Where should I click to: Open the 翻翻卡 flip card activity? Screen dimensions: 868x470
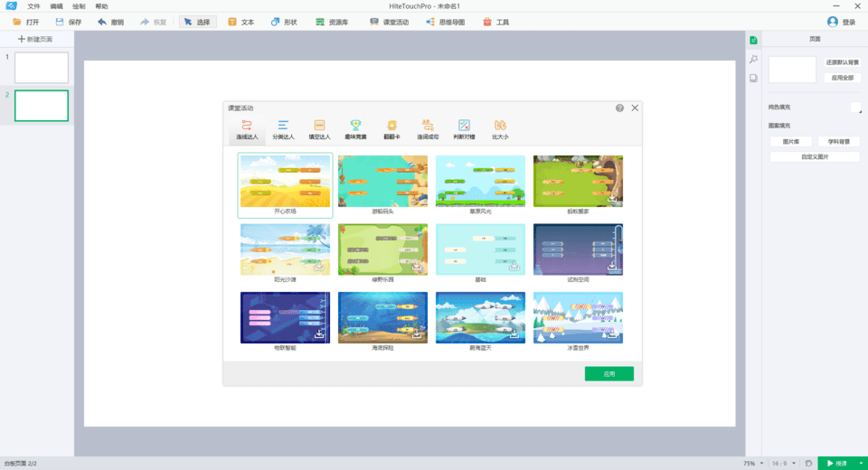(392, 130)
